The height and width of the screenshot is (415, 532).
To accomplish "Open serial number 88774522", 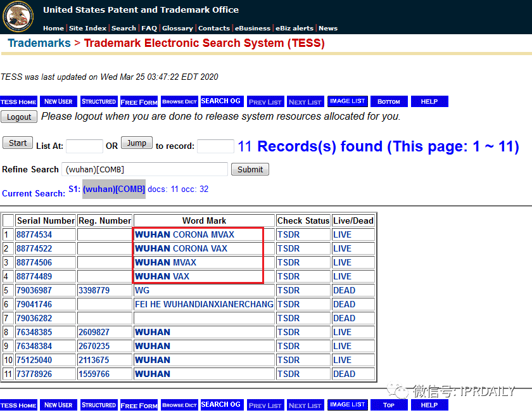I will [x=34, y=248].
